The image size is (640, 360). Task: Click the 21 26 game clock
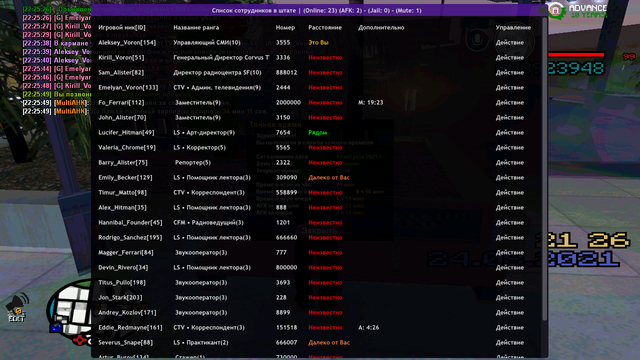(x=583, y=240)
